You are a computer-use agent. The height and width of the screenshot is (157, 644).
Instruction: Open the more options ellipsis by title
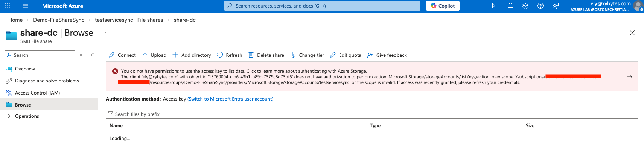tap(105, 33)
